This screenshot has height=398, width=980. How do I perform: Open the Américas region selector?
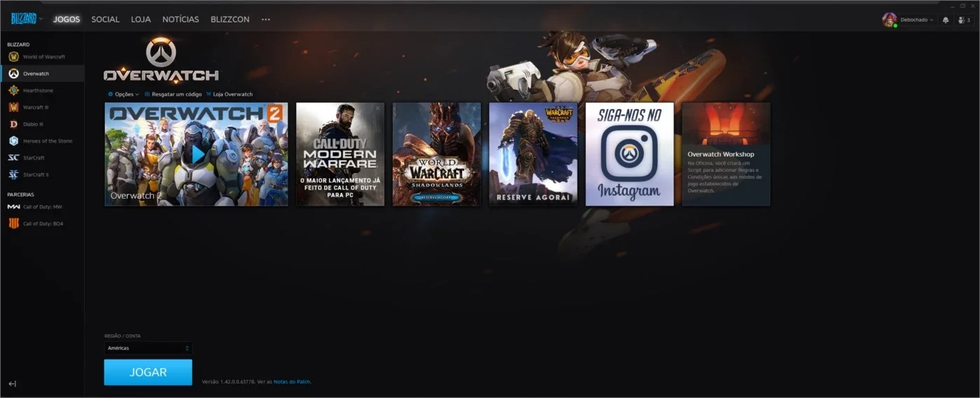[x=148, y=348]
